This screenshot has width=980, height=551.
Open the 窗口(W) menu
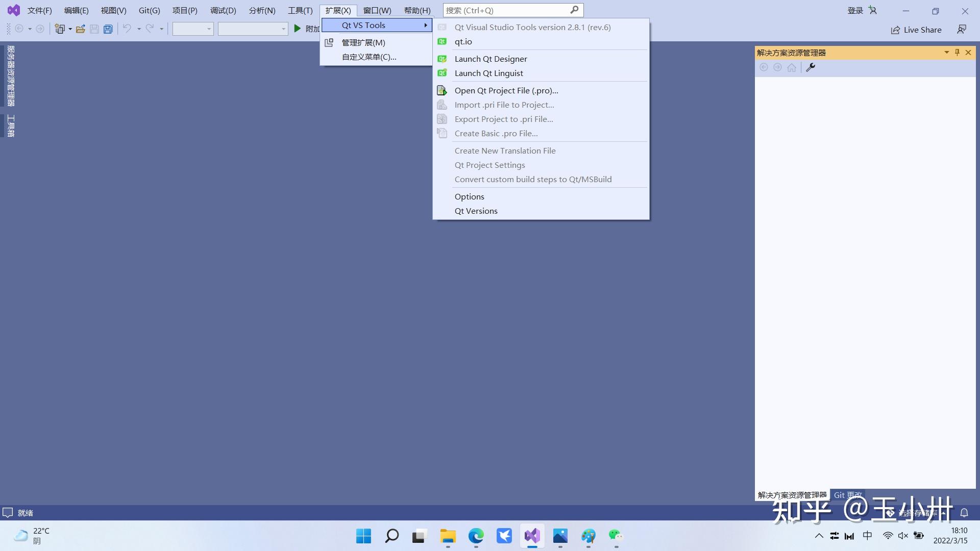click(377, 10)
